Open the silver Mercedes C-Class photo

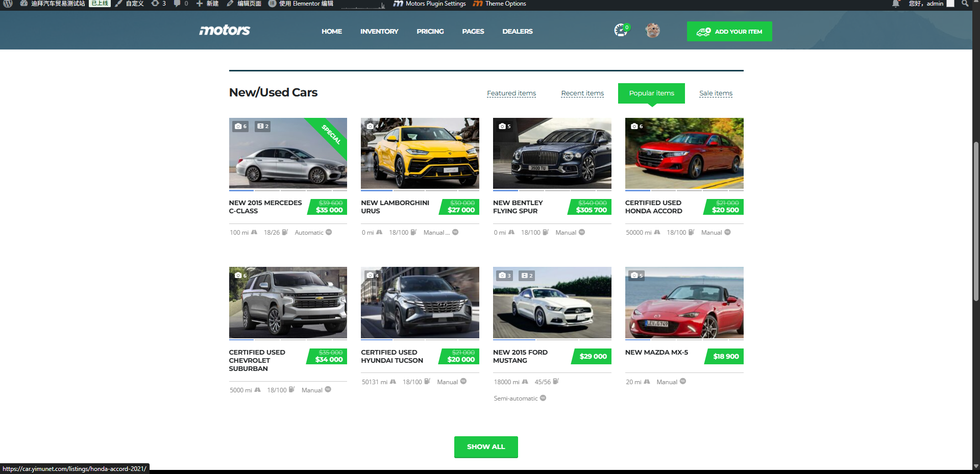coord(288,154)
